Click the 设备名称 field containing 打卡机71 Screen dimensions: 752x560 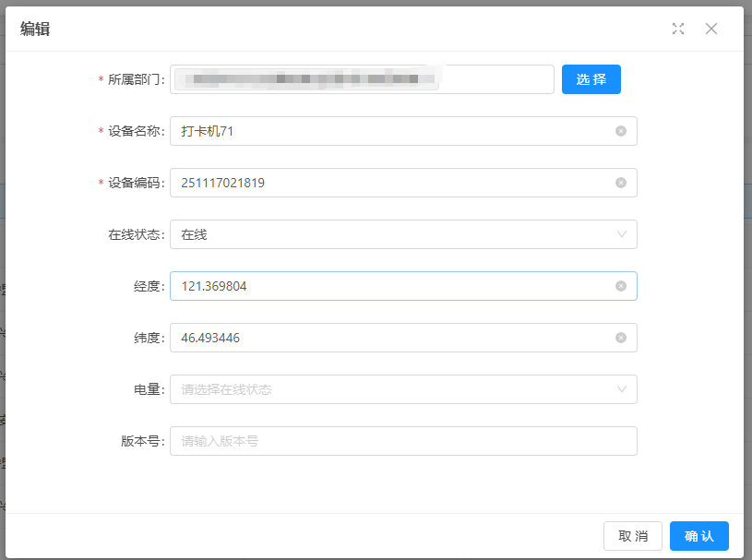(x=403, y=131)
